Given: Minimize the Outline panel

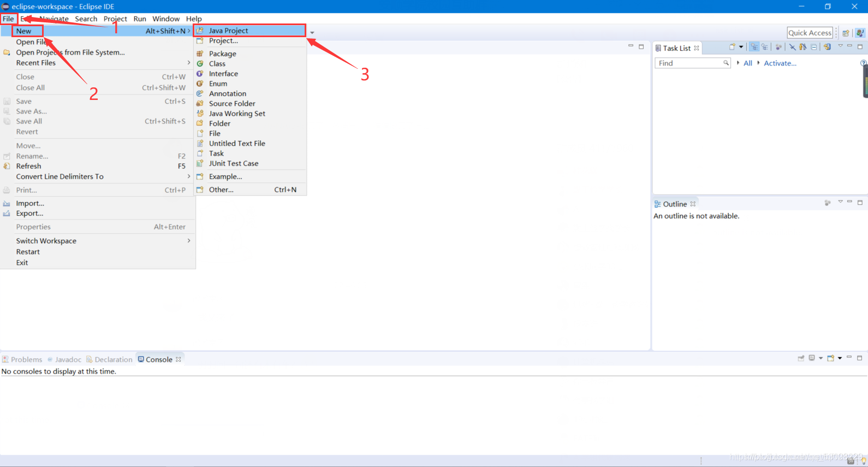Looking at the screenshot, I should 849,201.
